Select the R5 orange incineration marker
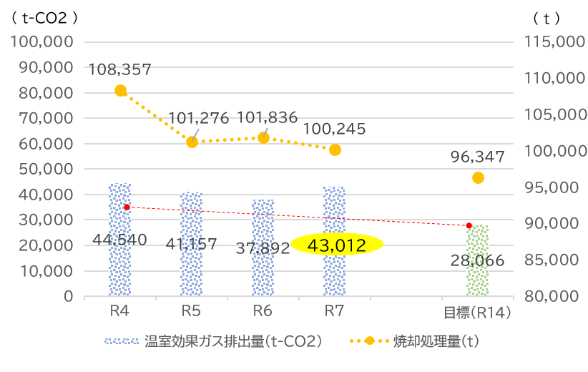The width and height of the screenshot is (588, 372). click(x=192, y=142)
